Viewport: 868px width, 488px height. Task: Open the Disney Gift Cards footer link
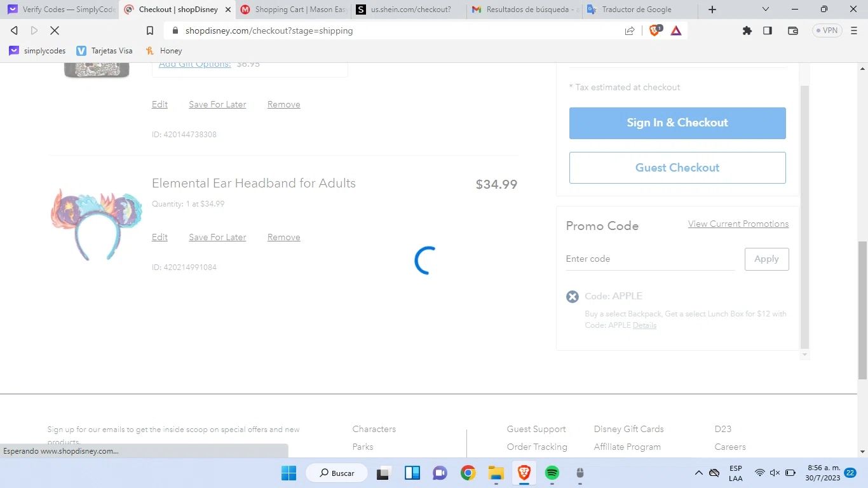coord(628,429)
